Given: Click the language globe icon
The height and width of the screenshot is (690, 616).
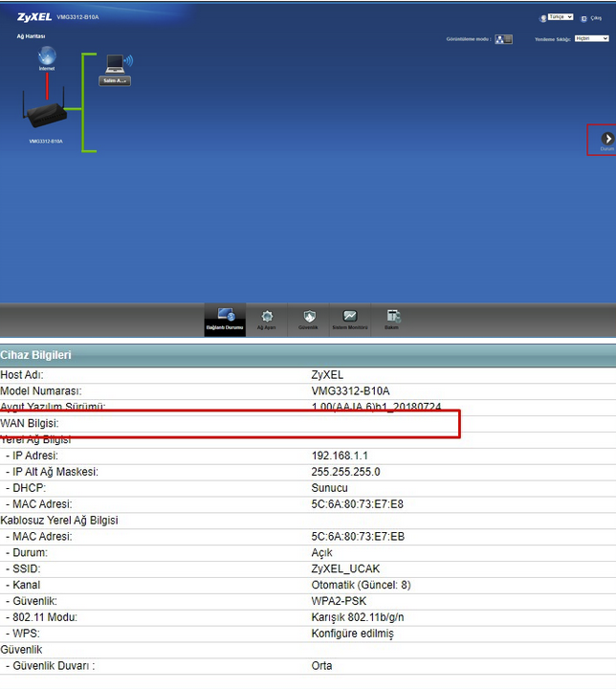Looking at the screenshot, I should pos(543,18).
